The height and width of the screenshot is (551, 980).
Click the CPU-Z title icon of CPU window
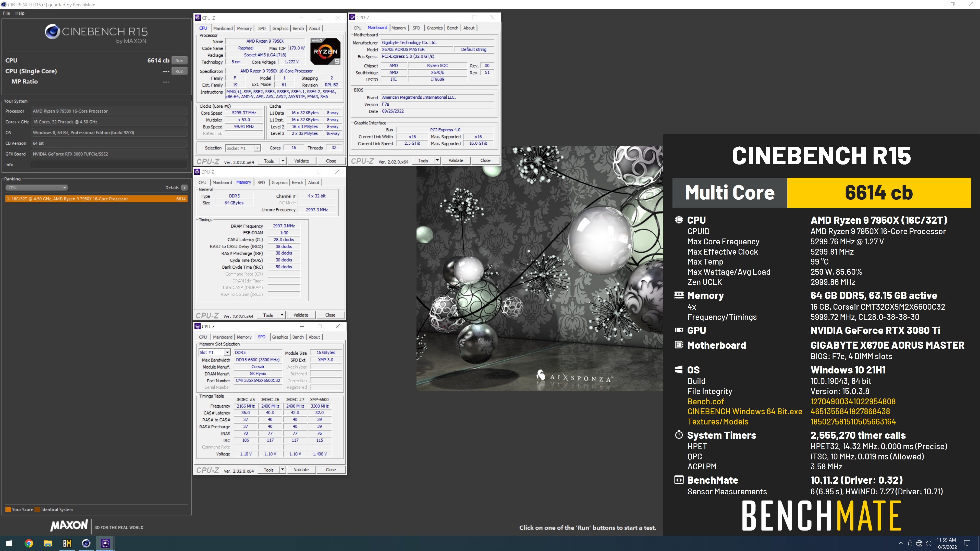click(198, 18)
